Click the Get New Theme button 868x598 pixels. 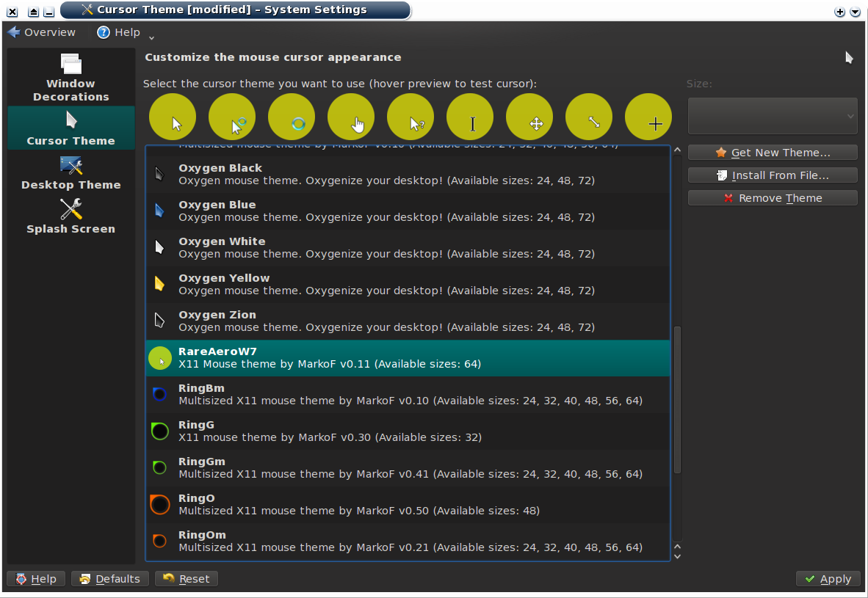pyautogui.click(x=773, y=152)
